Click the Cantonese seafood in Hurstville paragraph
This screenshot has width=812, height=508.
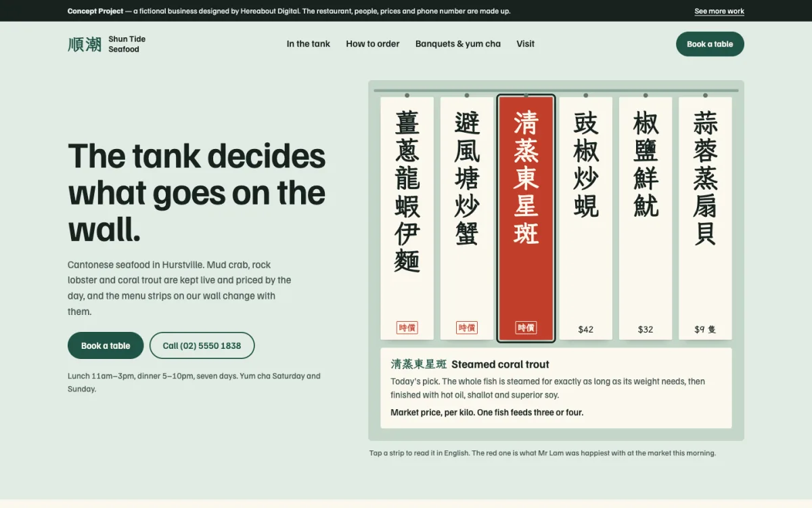(179, 288)
